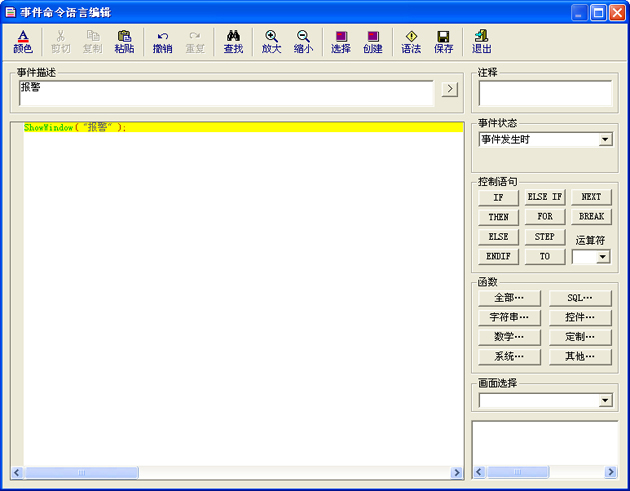Insert the THEN keyword

click(498, 217)
